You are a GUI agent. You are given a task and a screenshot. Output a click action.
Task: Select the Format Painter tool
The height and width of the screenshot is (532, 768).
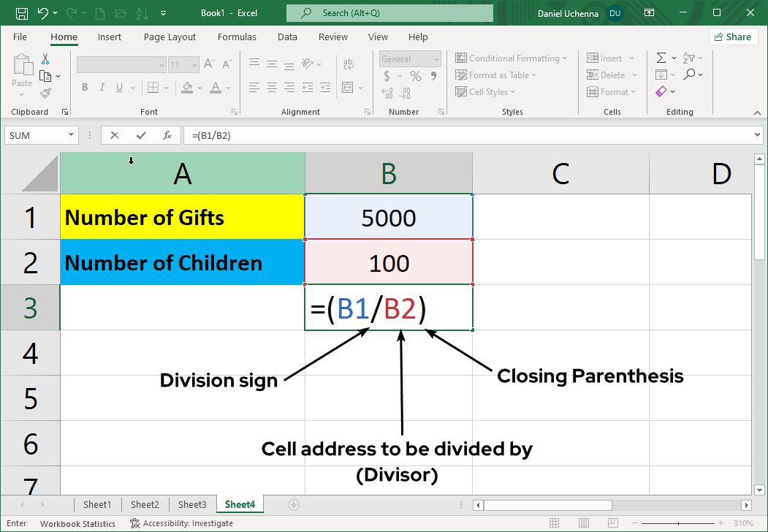click(x=45, y=92)
